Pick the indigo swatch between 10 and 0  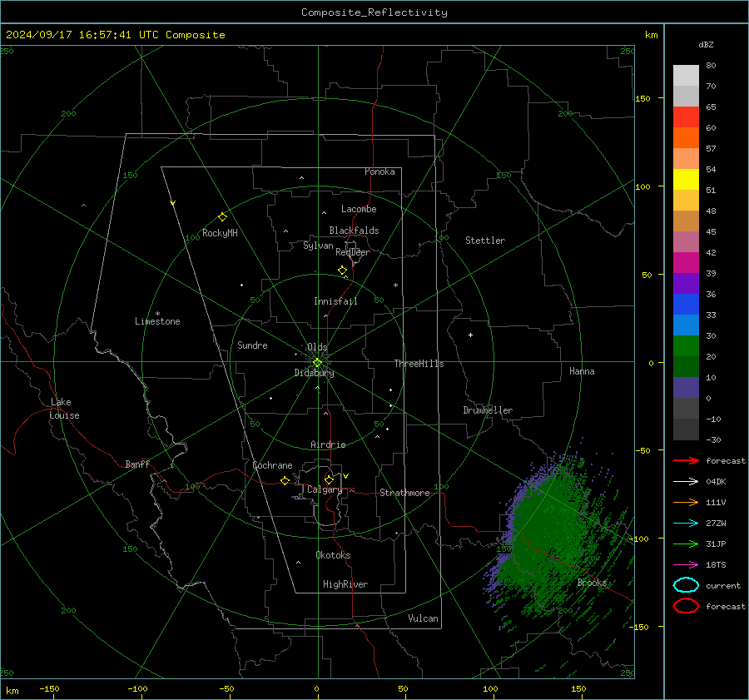(686, 388)
